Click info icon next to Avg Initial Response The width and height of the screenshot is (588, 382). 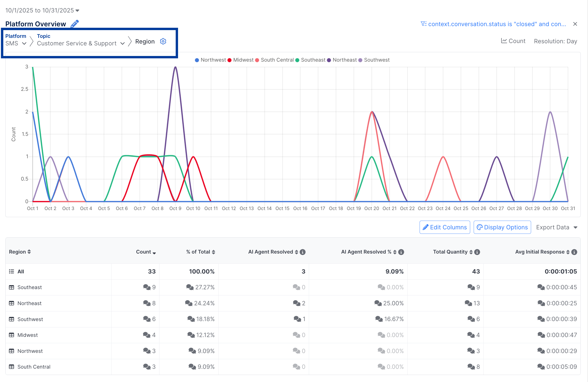tap(574, 252)
